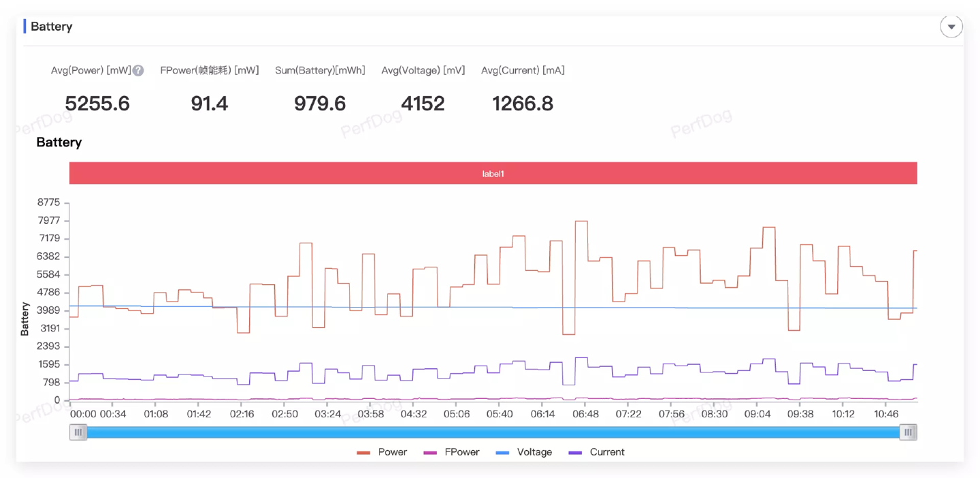Toggle the Power series in the legend
This screenshot has width=980, height=478.
(382, 452)
